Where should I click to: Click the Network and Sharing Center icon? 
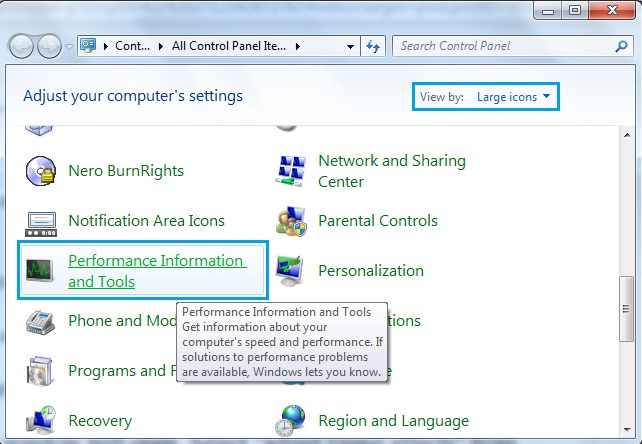point(290,171)
